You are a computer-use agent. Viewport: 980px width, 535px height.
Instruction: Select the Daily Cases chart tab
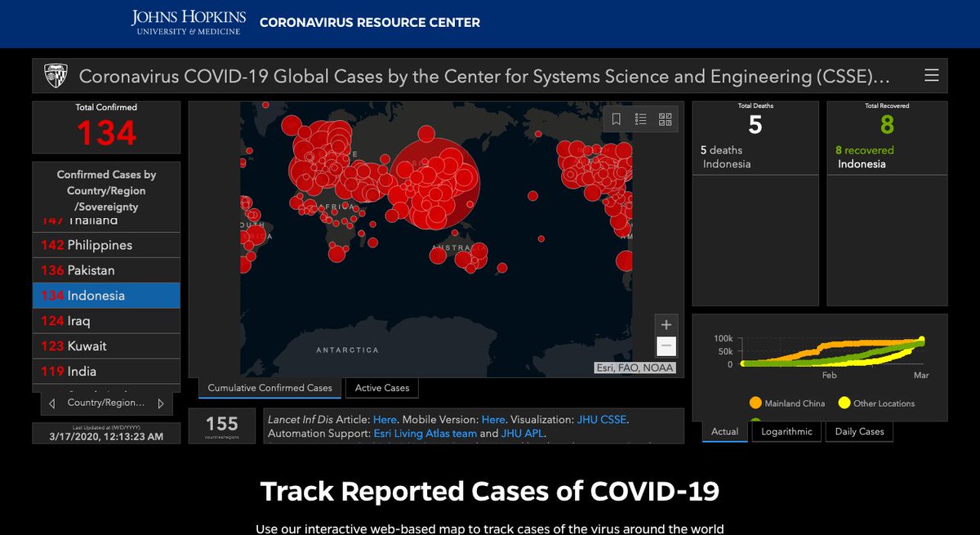[859, 431]
